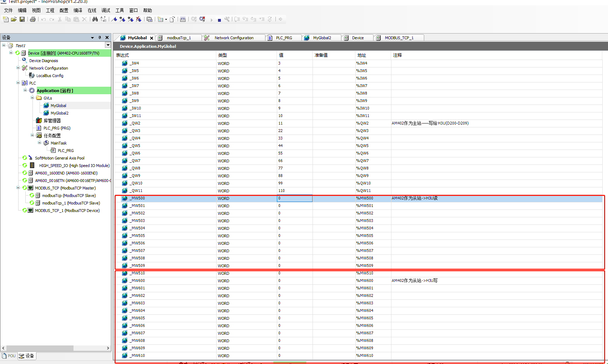
Task: Select SoftMotion General Axis Pool item
Action: pyautogui.click(x=60, y=158)
